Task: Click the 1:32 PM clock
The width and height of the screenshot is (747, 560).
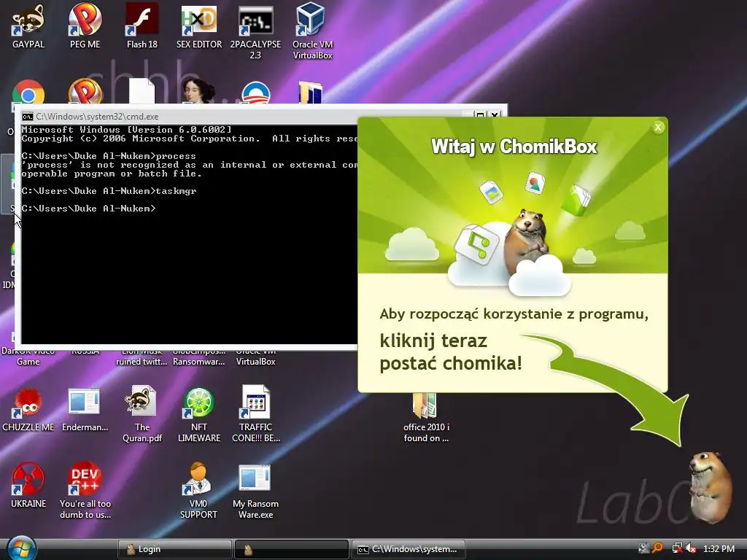Action: (x=719, y=548)
